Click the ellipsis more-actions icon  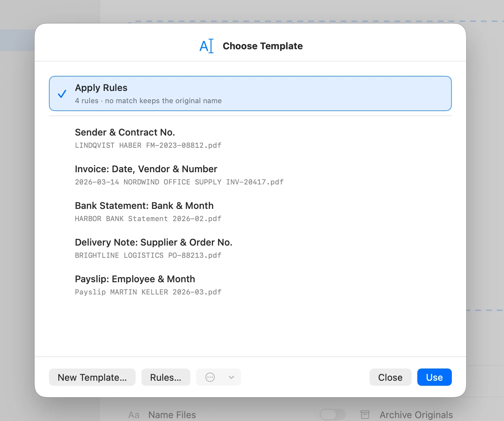click(x=210, y=377)
